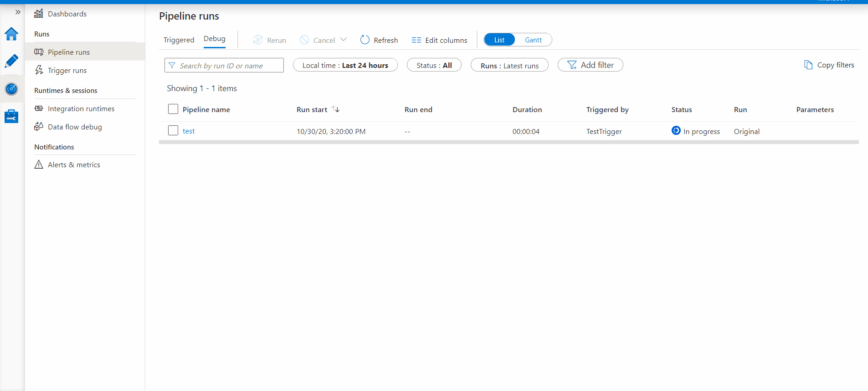Image resolution: width=868 pixels, height=391 pixels.
Task: Open the Author pencil hub icon
Action: [11, 61]
